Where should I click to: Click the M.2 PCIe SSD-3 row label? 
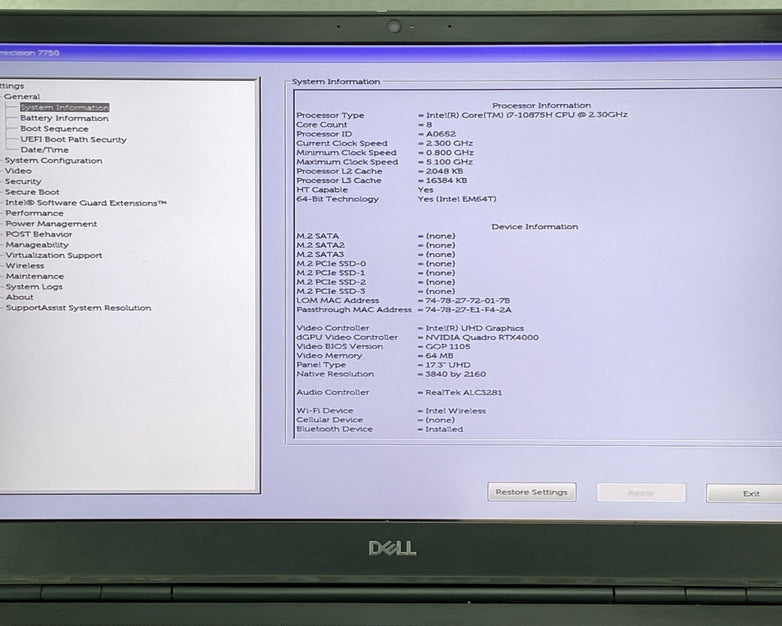tap(331, 291)
